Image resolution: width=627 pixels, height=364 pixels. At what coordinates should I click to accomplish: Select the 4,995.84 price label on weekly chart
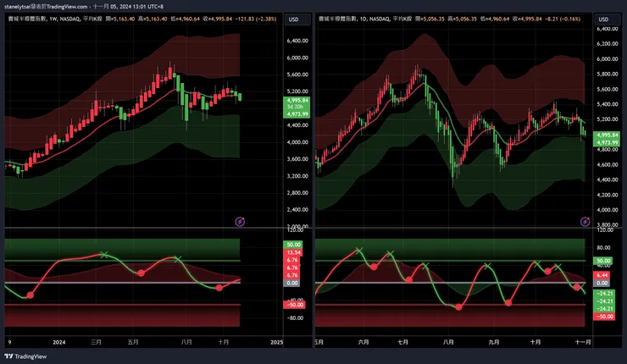pos(297,100)
